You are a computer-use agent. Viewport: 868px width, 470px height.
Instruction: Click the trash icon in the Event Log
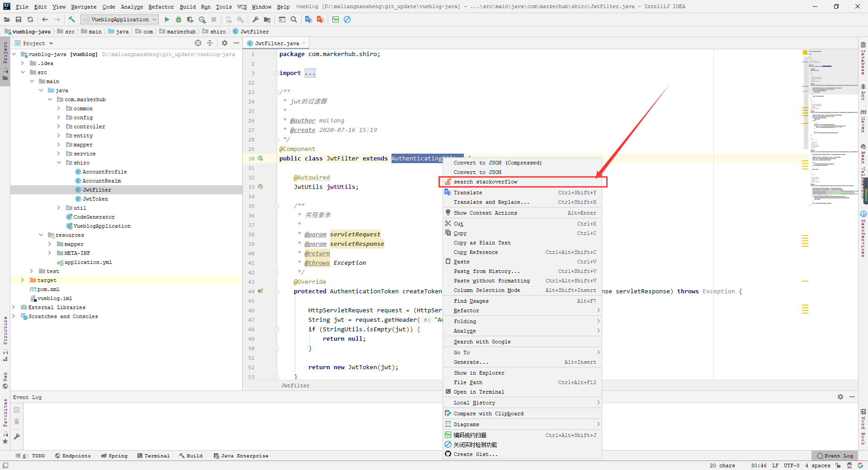17,422
